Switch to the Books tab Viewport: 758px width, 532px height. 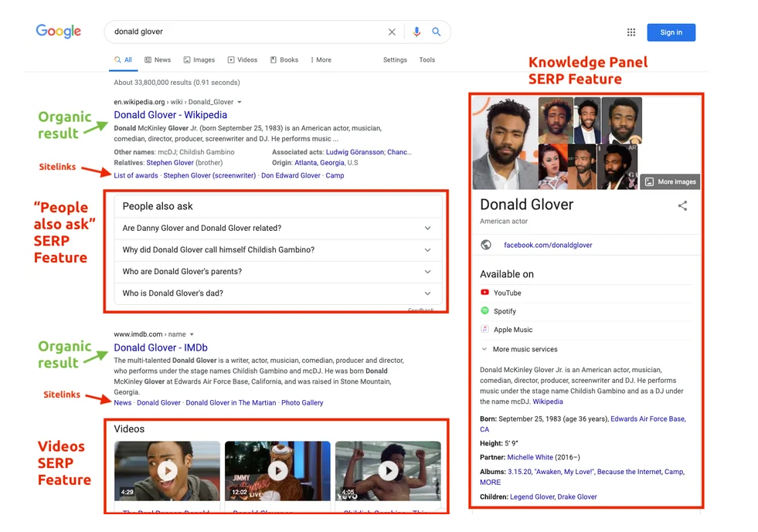click(284, 60)
